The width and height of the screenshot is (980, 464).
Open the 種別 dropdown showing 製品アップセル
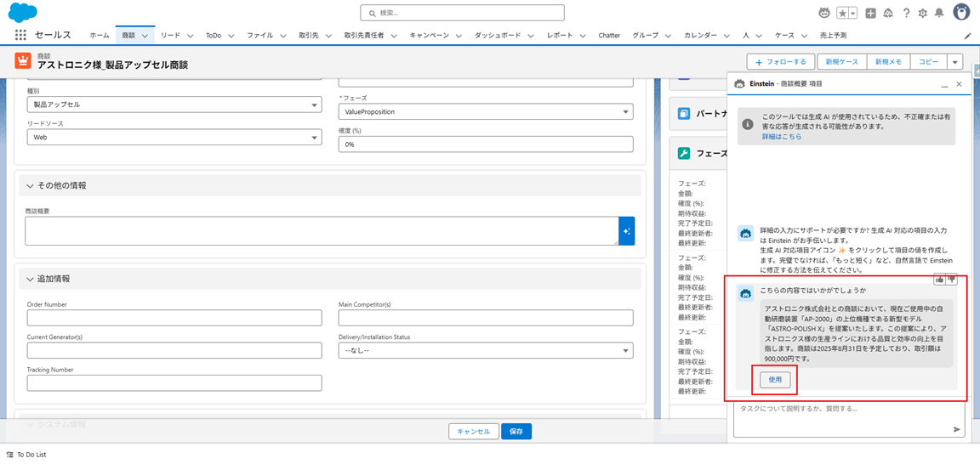[174, 105]
